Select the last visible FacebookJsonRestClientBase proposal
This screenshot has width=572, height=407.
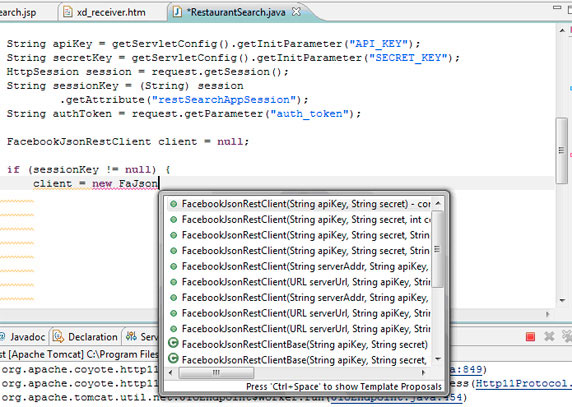point(299,360)
